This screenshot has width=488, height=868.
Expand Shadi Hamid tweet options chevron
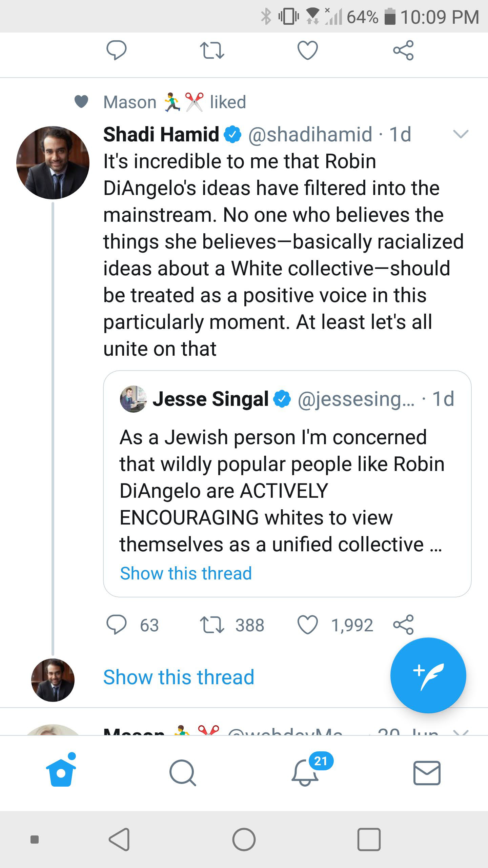pos(461,134)
